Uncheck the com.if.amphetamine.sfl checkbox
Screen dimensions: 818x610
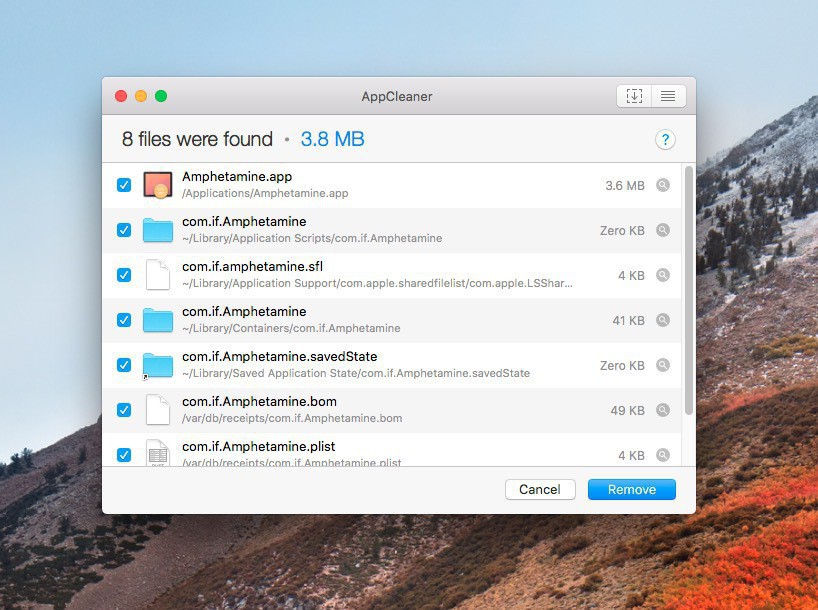[x=124, y=275]
